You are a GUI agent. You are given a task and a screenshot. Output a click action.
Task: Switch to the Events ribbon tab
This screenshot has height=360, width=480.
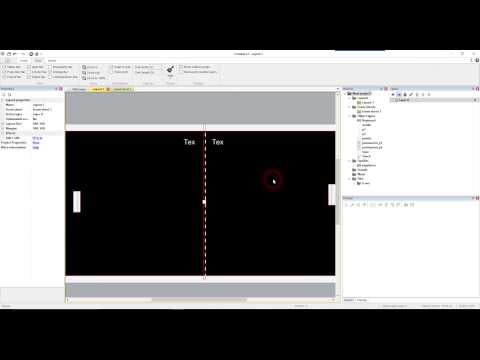(52, 61)
